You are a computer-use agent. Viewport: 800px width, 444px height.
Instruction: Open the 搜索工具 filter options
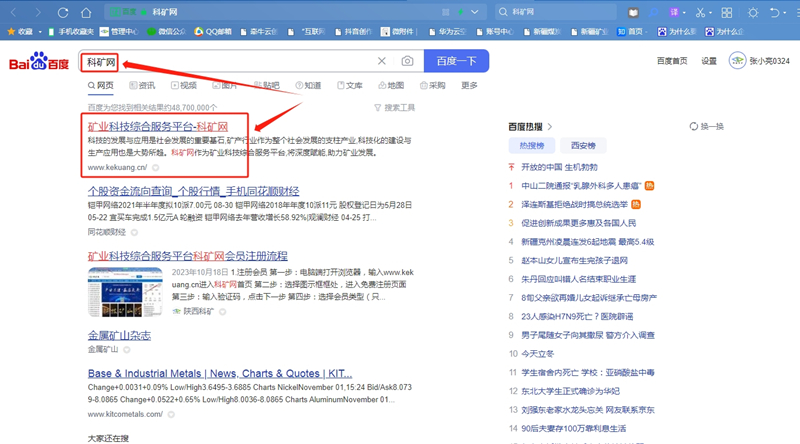pos(394,107)
